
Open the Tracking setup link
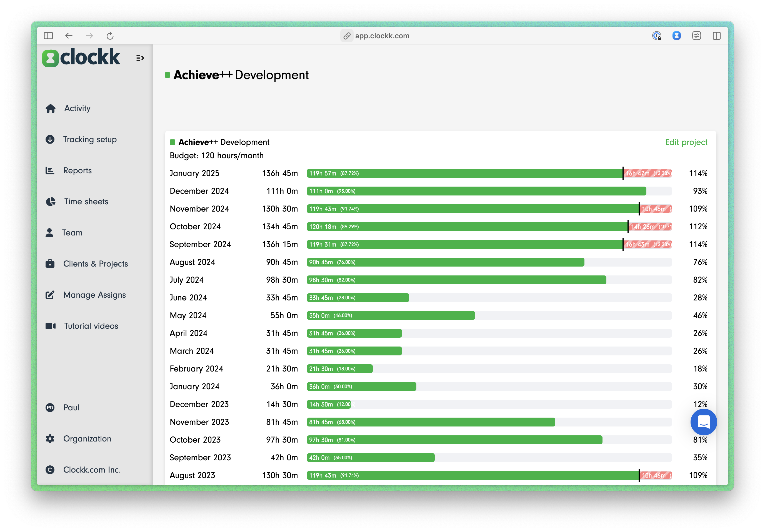(90, 139)
